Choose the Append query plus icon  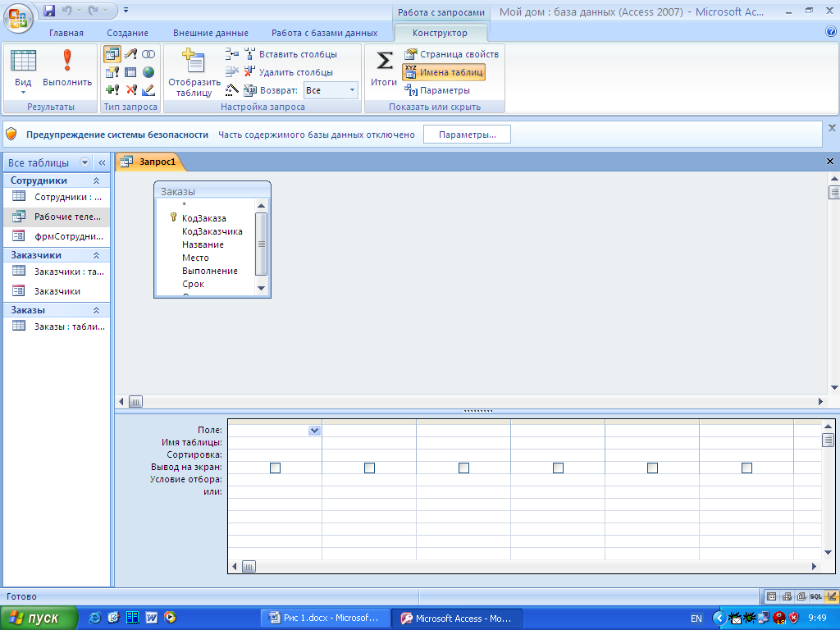tap(112, 89)
